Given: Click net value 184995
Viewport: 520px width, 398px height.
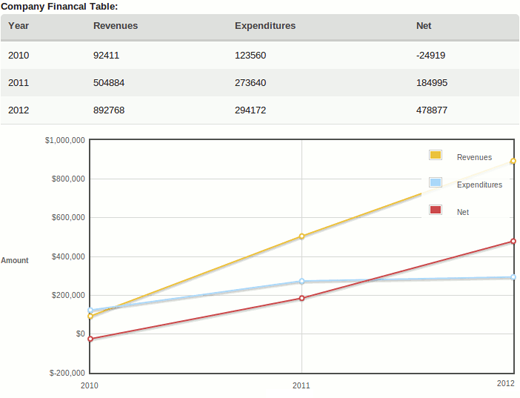Looking at the screenshot, I should pos(432,83).
